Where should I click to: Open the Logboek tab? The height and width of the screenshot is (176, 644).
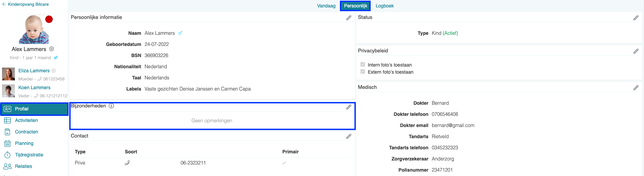pos(385,6)
